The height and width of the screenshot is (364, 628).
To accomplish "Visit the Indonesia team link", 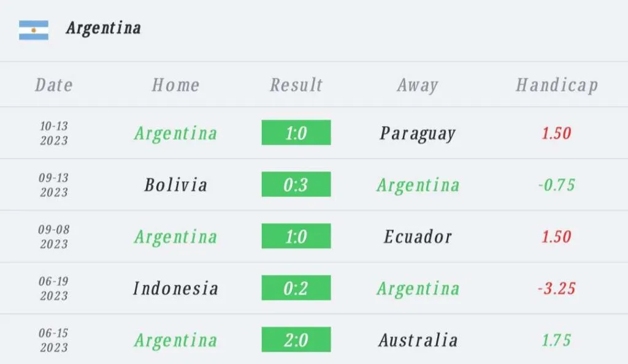I will [x=175, y=288].
